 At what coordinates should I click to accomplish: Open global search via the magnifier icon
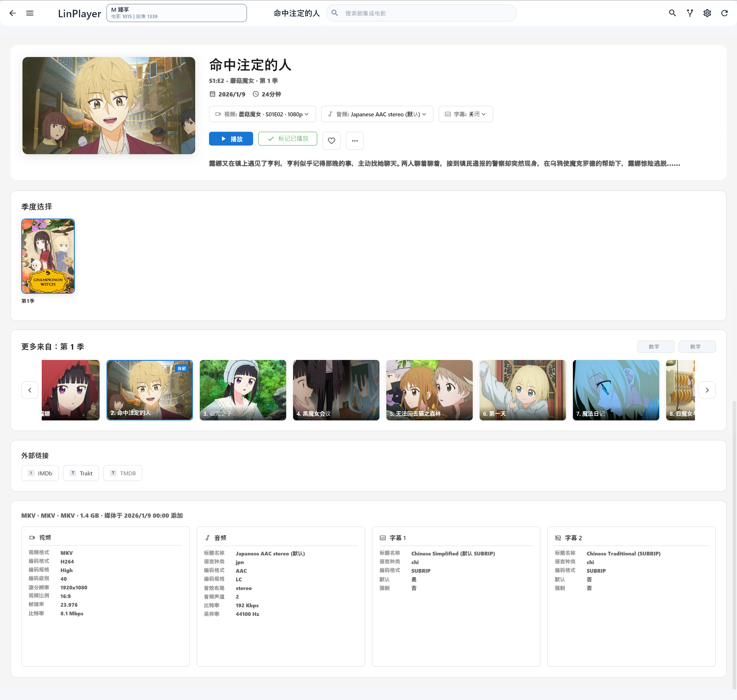click(673, 13)
